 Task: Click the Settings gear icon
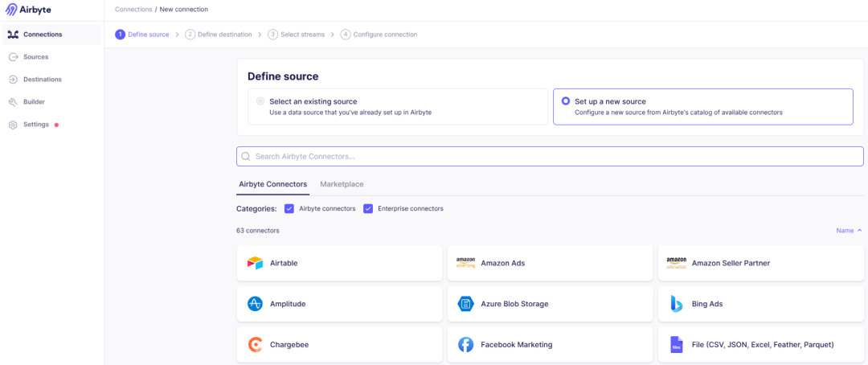click(x=14, y=125)
